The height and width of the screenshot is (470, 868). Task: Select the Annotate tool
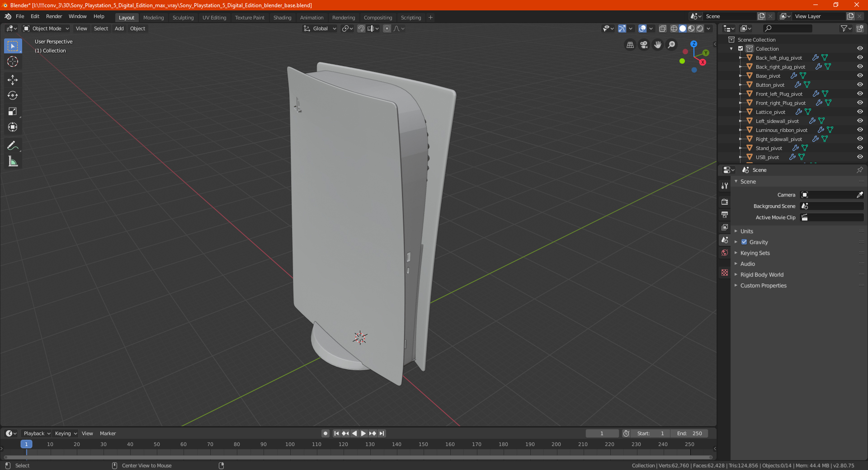pos(13,146)
